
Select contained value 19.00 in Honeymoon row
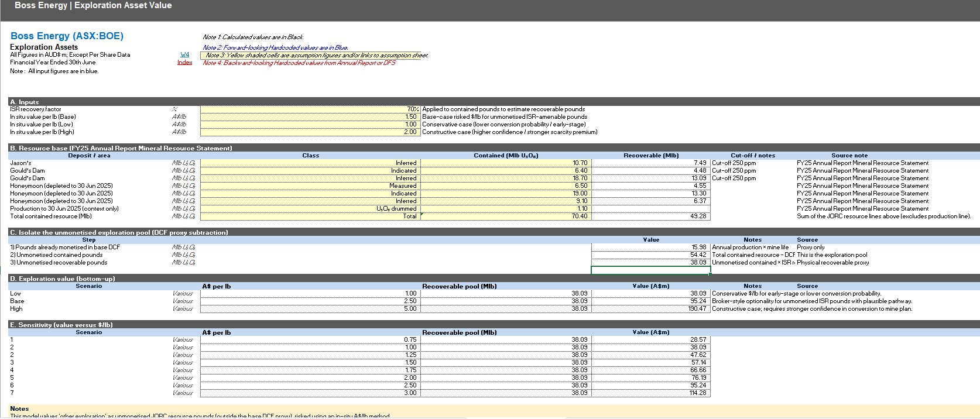506,193
